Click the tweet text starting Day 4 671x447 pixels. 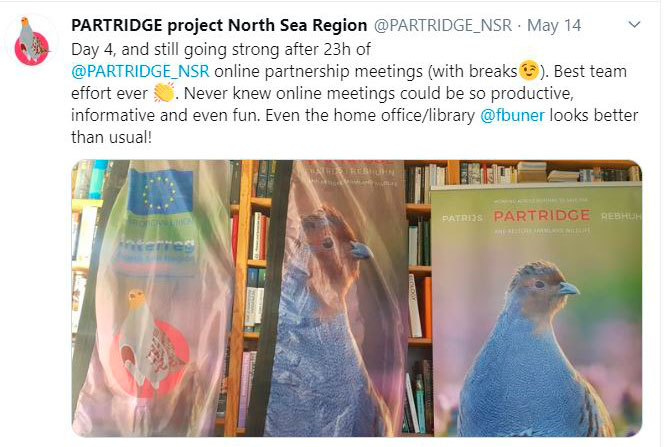point(354,93)
